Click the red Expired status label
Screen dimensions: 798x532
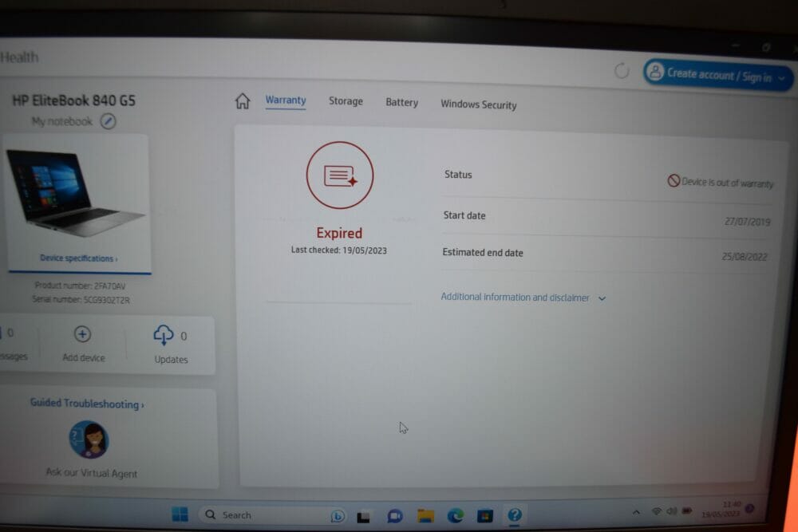339,233
